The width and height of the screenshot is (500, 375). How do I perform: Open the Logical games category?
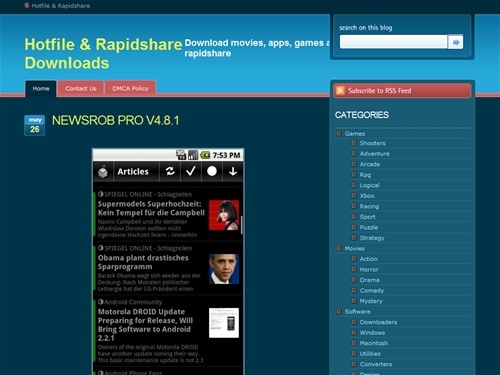click(369, 185)
